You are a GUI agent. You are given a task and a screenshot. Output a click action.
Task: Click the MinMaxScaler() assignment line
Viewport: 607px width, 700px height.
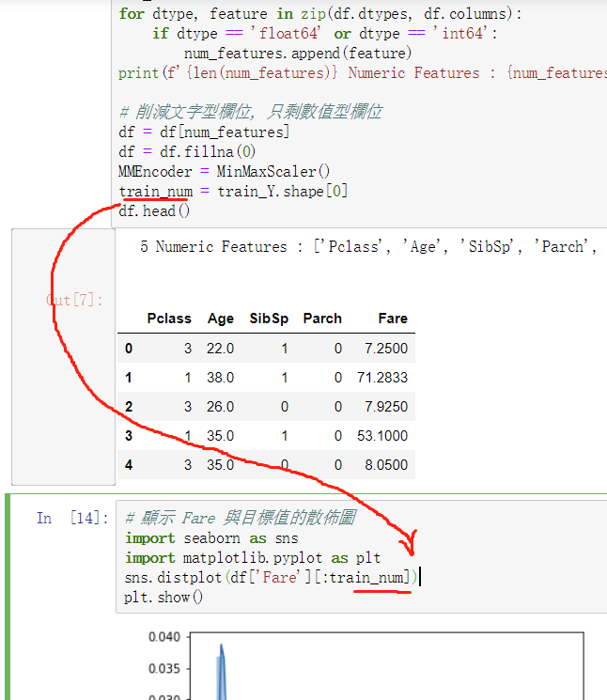tap(224, 171)
